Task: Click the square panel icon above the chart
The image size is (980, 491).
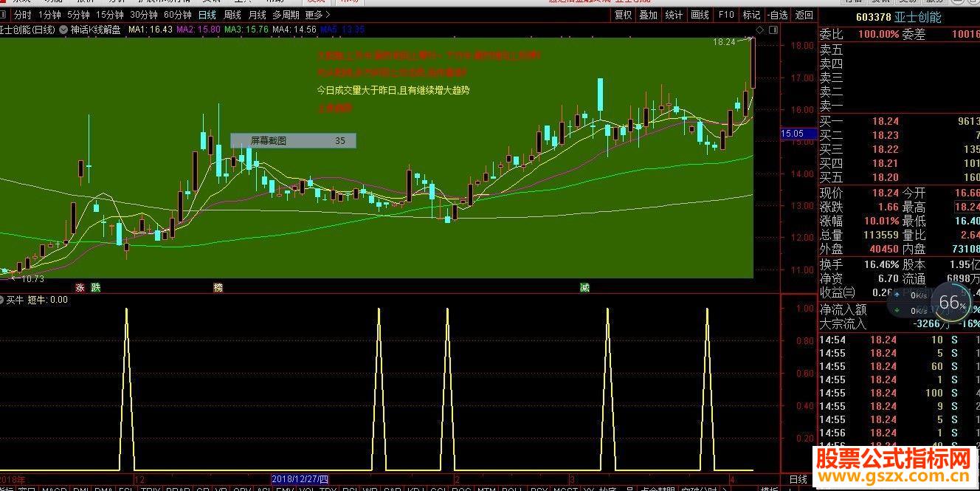Action: pyautogui.click(x=773, y=30)
